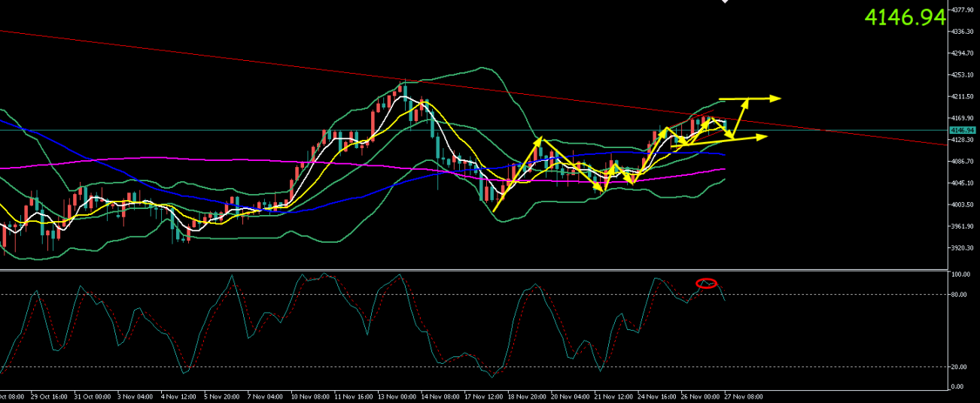Click the 80.00 level label in oscillator
980x403 pixels.
click(x=960, y=295)
